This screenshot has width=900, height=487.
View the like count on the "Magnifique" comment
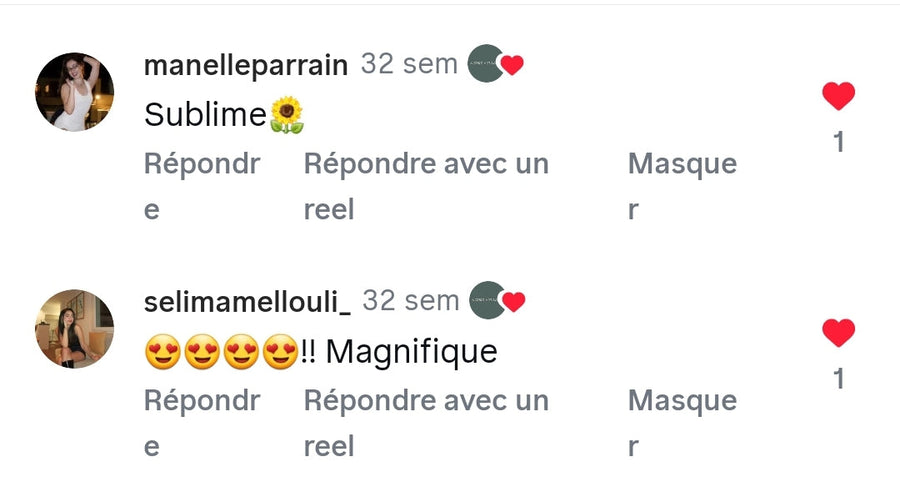point(839,379)
